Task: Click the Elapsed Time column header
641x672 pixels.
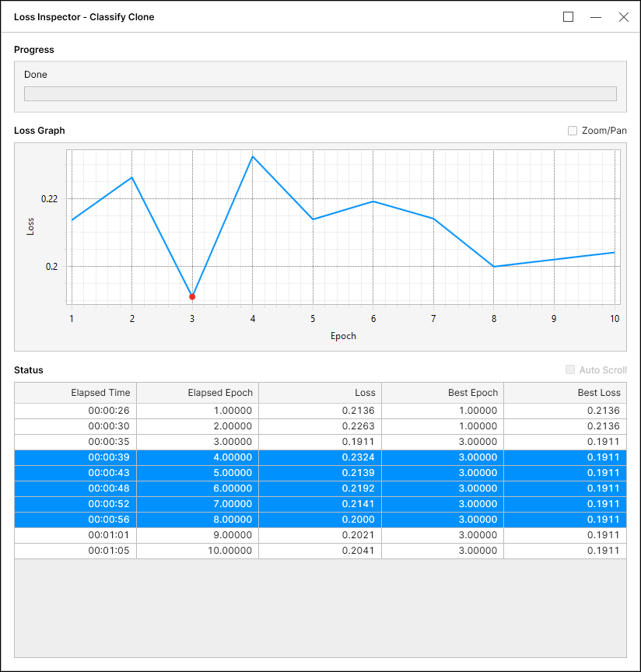Action: [x=75, y=393]
